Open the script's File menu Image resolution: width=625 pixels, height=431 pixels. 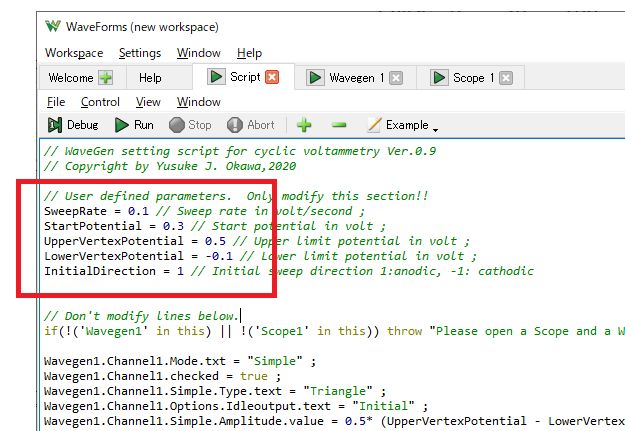(x=56, y=102)
